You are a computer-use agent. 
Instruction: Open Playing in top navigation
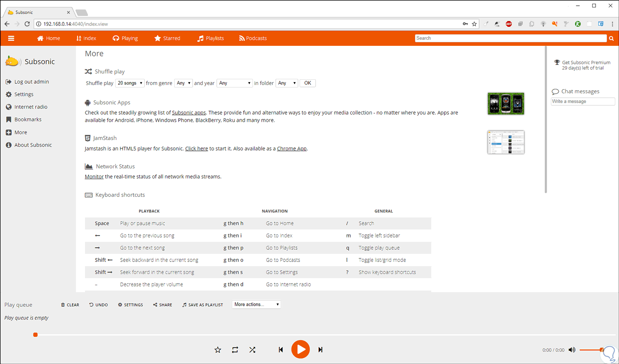click(x=125, y=38)
